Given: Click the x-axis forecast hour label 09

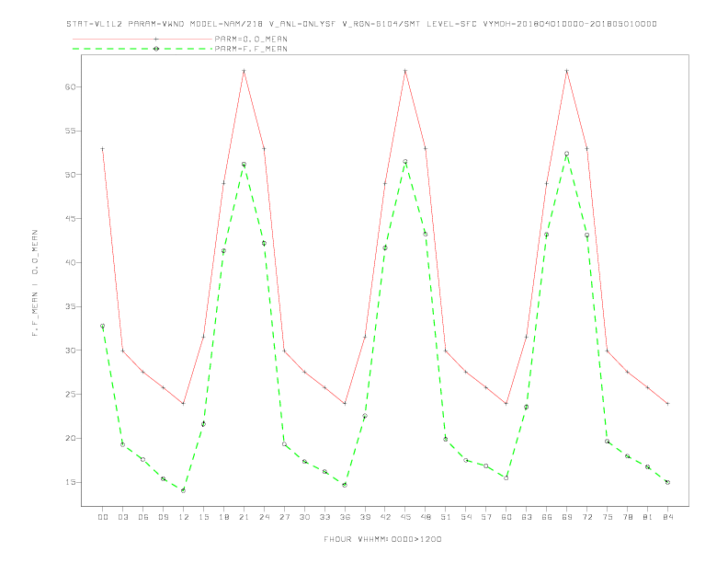Looking at the screenshot, I should (163, 517).
